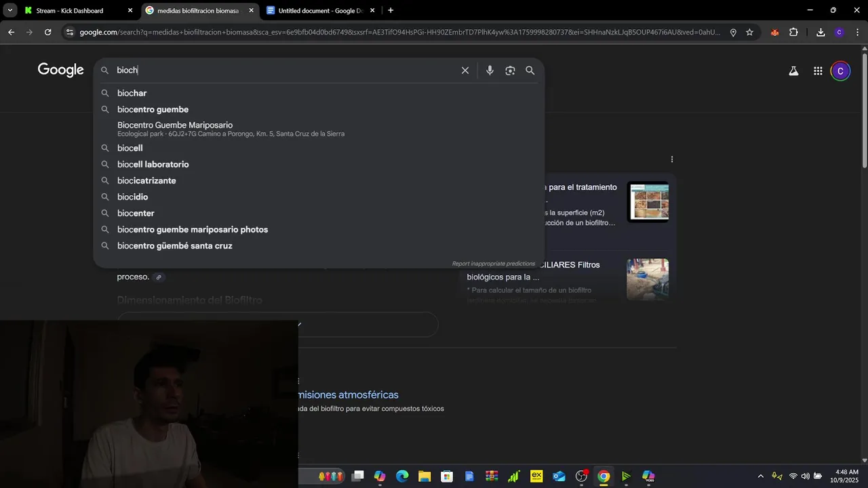The image size is (868, 488).
Task: Click Report inappropriate predictions link
Action: pos(493,264)
